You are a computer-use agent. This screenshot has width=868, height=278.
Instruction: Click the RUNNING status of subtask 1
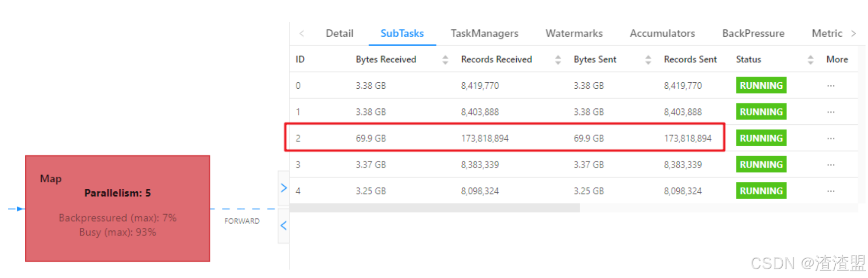coord(760,112)
